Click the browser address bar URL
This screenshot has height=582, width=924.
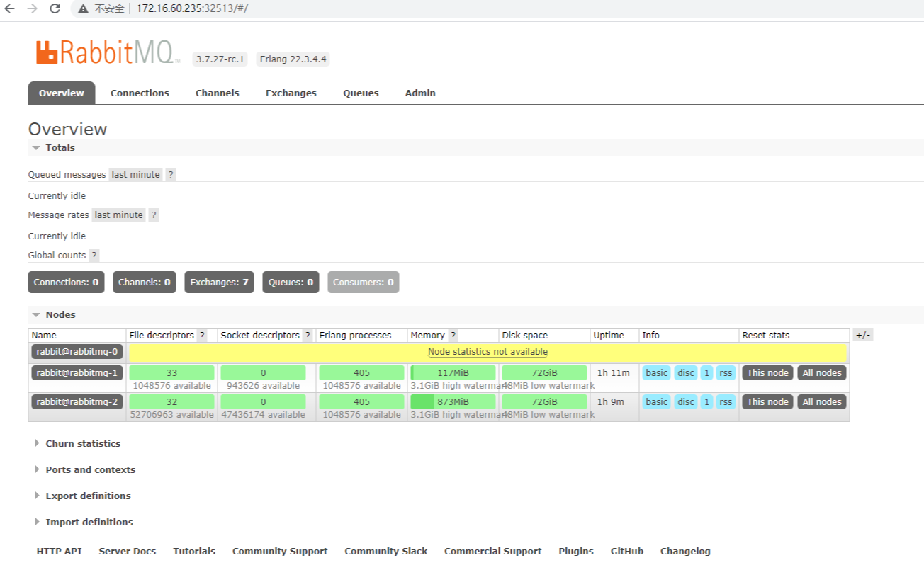coord(191,8)
